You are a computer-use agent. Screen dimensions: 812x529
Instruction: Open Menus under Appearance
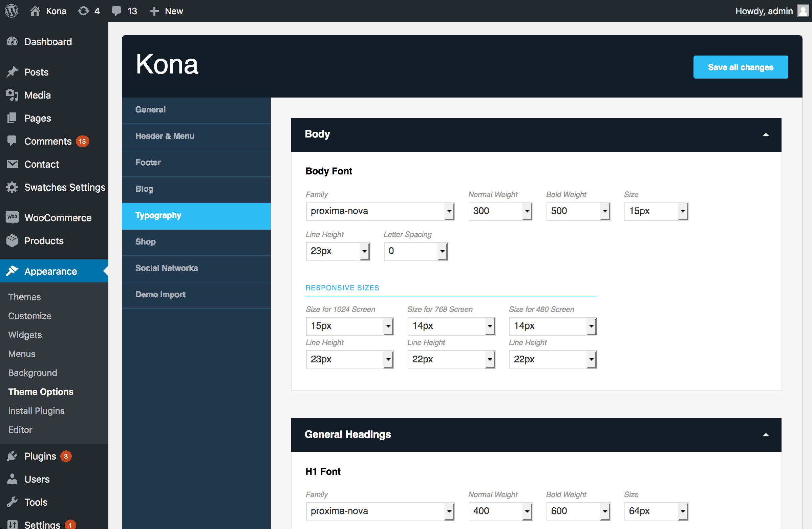(22, 354)
